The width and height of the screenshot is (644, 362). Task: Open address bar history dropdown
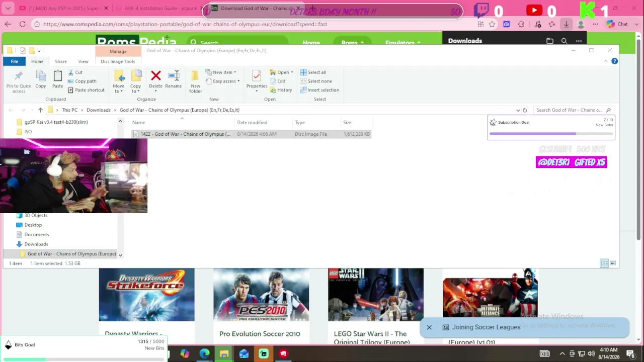tap(518, 110)
